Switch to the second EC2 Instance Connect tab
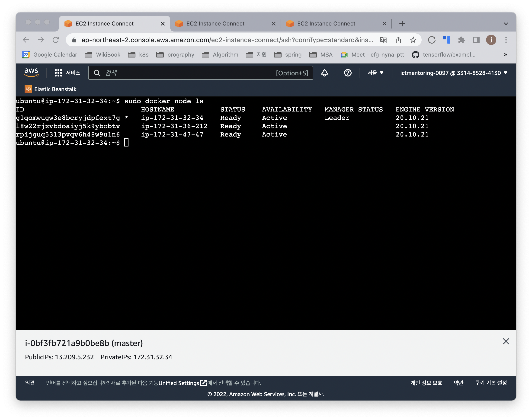This screenshot has width=532, height=420. click(215, 24)
